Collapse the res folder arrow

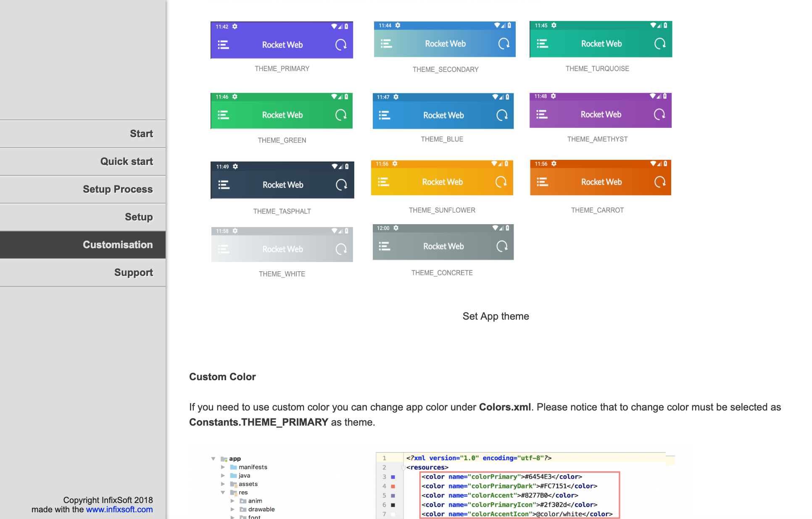[223, 492]
